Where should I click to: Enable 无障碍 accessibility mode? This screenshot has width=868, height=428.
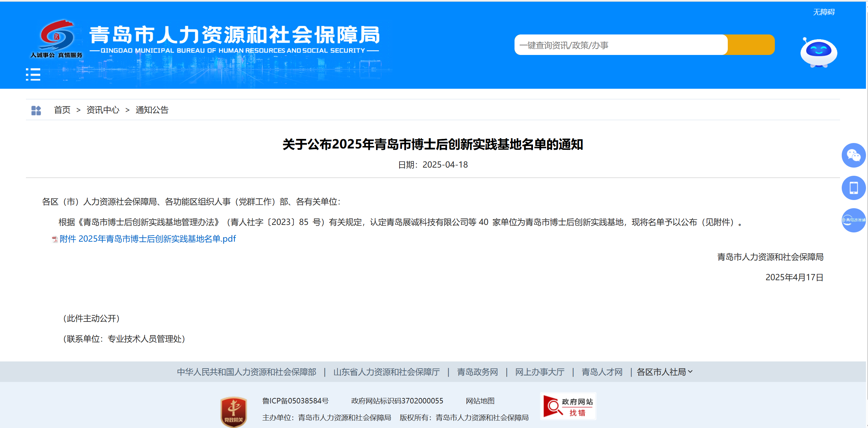824,12
